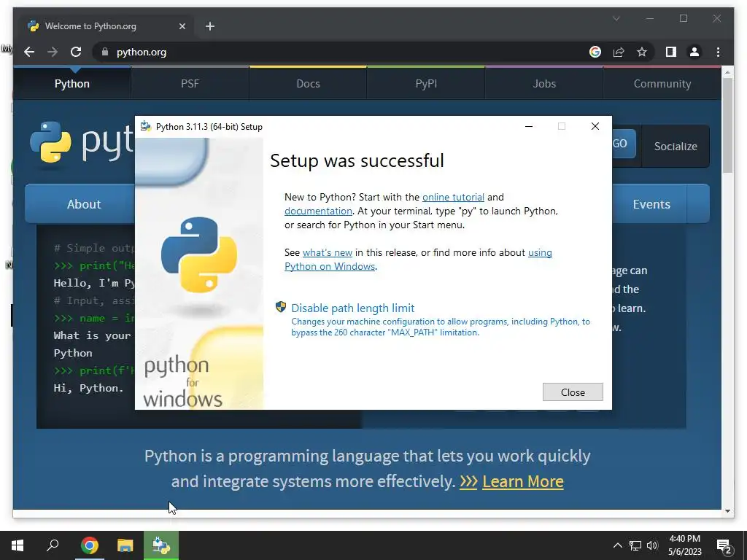This screenshot has width=747, height=560.
Task: Open the PSF top nav tab
Action: pos(190,83)
